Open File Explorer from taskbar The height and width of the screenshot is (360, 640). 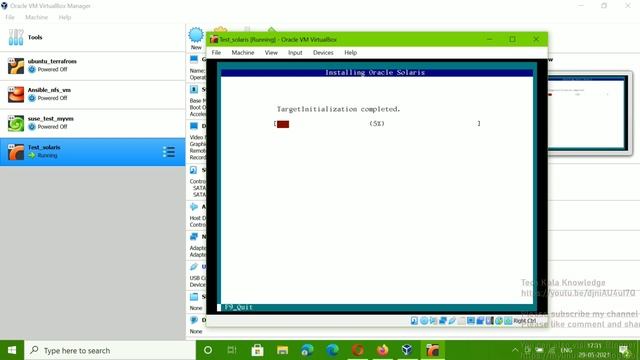282,350
